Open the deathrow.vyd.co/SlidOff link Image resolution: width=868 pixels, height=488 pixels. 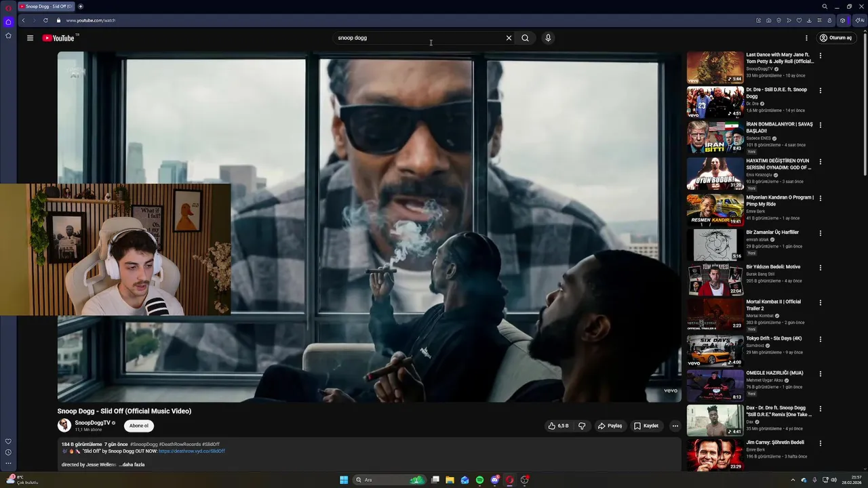(191, 451)
